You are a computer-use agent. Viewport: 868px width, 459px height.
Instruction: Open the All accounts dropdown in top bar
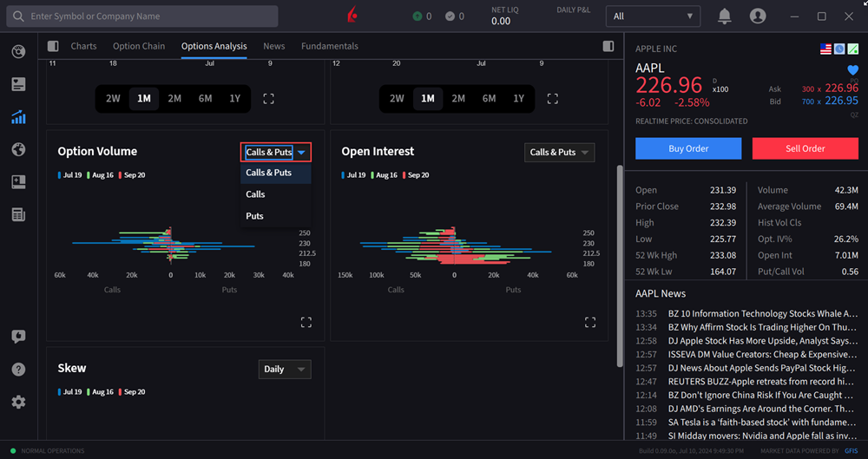(x=654, y=16)
